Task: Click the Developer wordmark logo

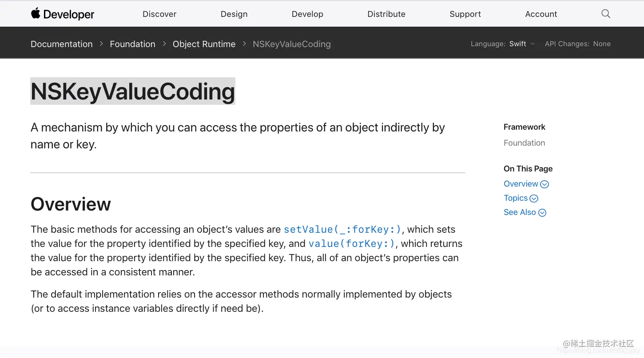Action: coord(69,14)
